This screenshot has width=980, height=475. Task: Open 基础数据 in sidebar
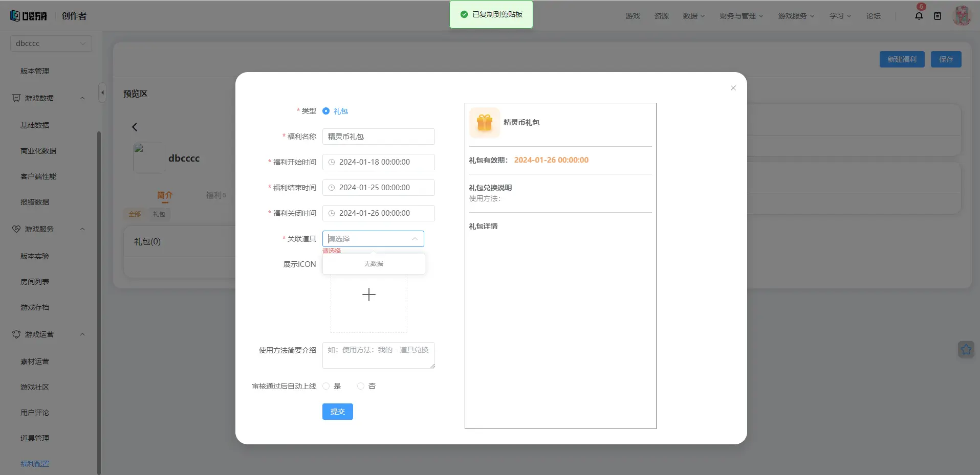[35, 125]
